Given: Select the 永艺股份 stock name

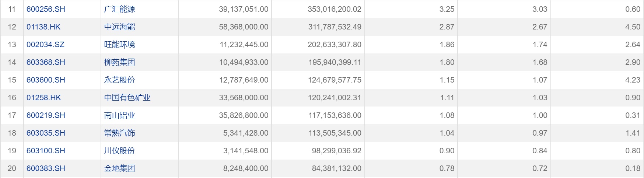Looking at the screenshot, I should click(119, 80).
